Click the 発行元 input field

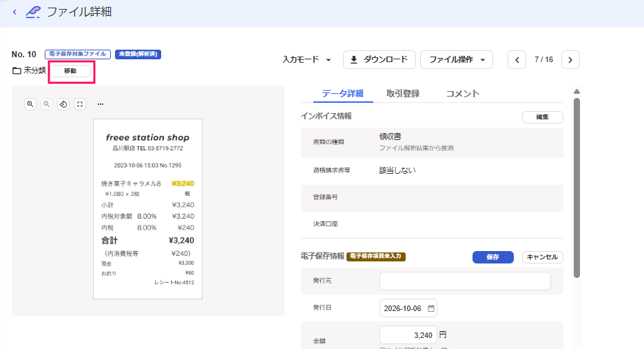(x=465, y=281)
